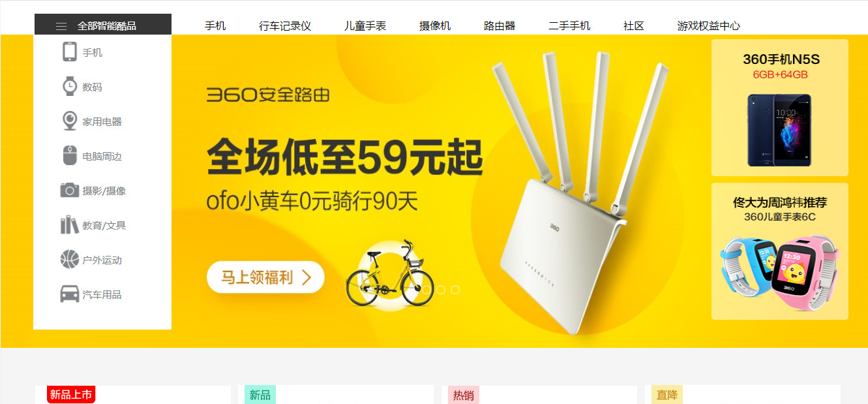The image size is (868, 404).
Task: Select the last carousel dot indicator
Action: coord(455,290)
